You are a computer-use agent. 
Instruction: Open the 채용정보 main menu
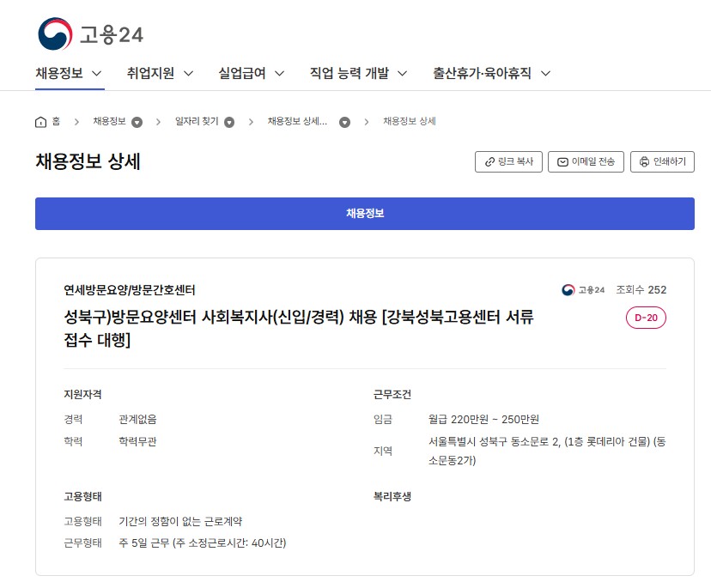point(59,73)
